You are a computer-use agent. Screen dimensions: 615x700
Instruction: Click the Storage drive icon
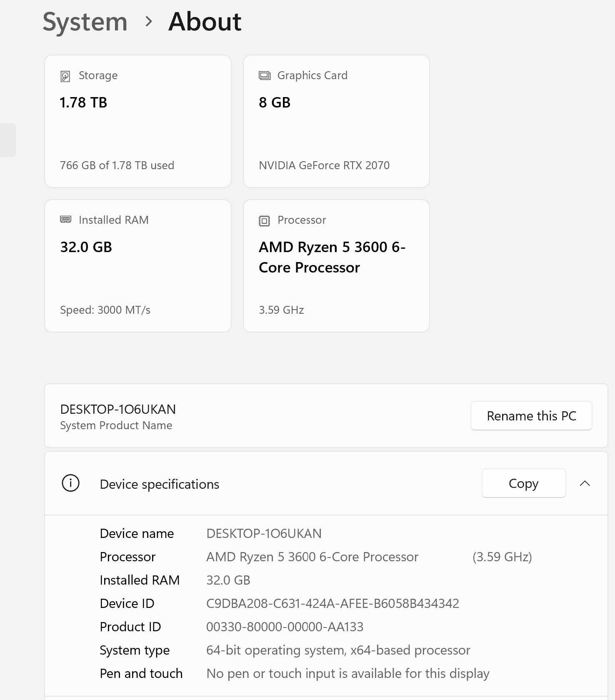click(65, 76)
